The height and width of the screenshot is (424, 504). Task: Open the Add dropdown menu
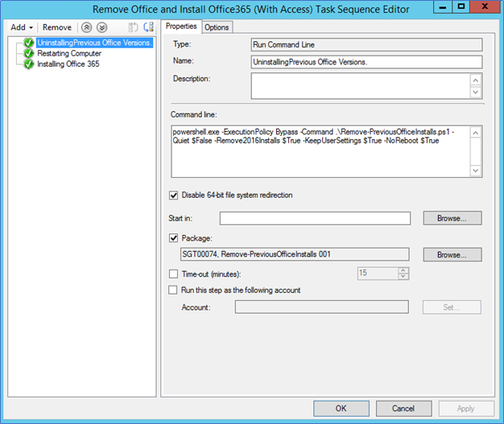click(22, 27)
